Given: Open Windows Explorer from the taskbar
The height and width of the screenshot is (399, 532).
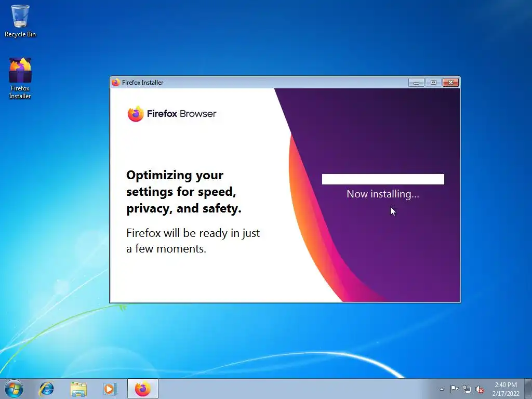Looking at the screenshot, I should [78, 389].
